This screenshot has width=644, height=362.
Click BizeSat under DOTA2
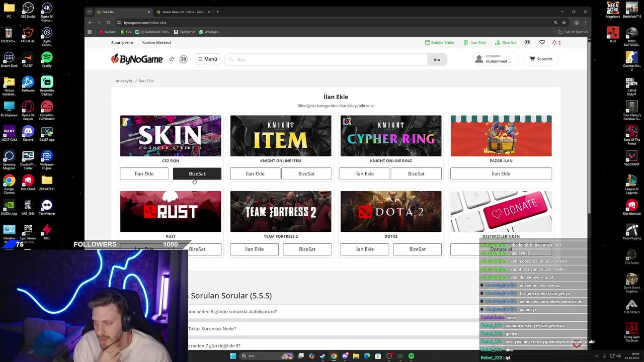coord(417,249)
